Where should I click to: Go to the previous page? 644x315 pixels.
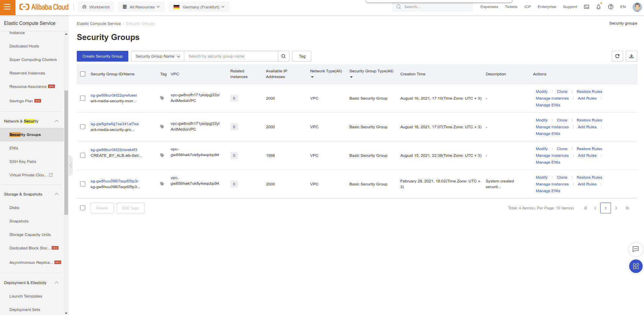595,208
